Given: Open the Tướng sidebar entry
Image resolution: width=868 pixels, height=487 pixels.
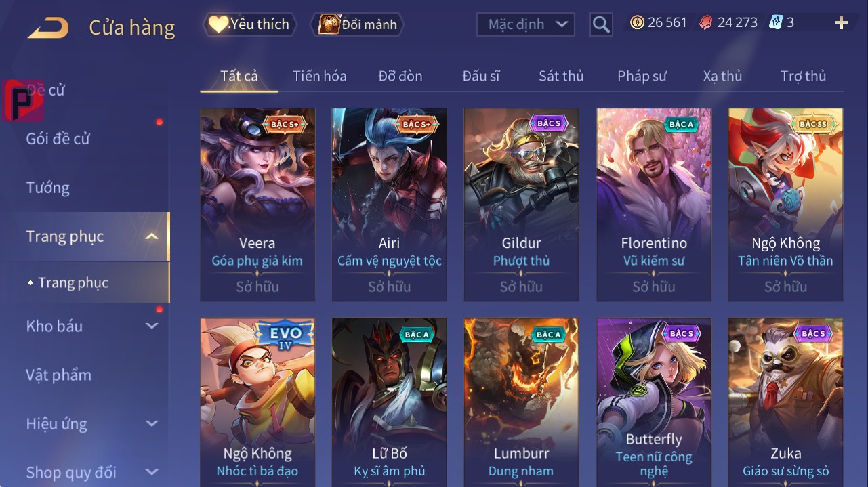Looking at the screenshot, I should (47, 188).
